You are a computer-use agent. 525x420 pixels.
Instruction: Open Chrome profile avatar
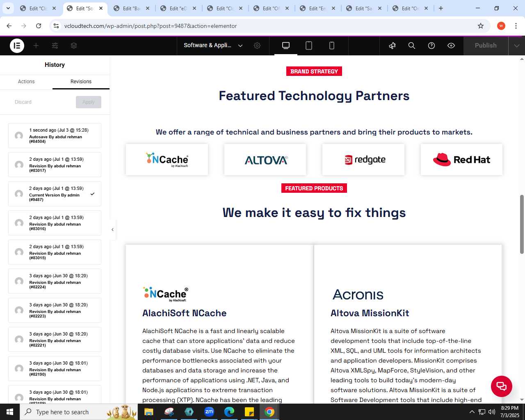pos(501,26)
